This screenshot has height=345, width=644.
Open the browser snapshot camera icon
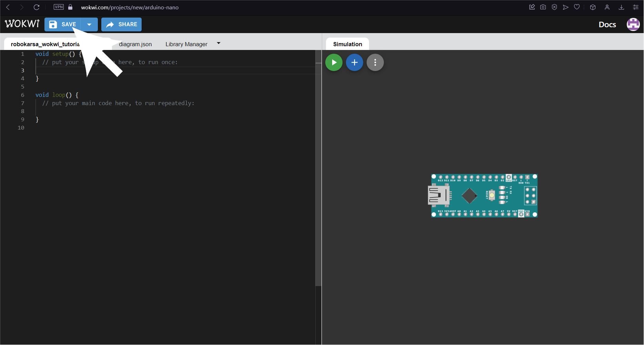543,7
